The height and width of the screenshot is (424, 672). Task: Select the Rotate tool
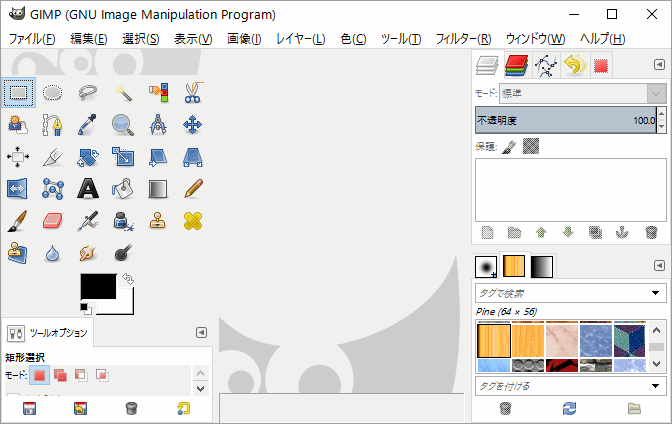(88, 157)
